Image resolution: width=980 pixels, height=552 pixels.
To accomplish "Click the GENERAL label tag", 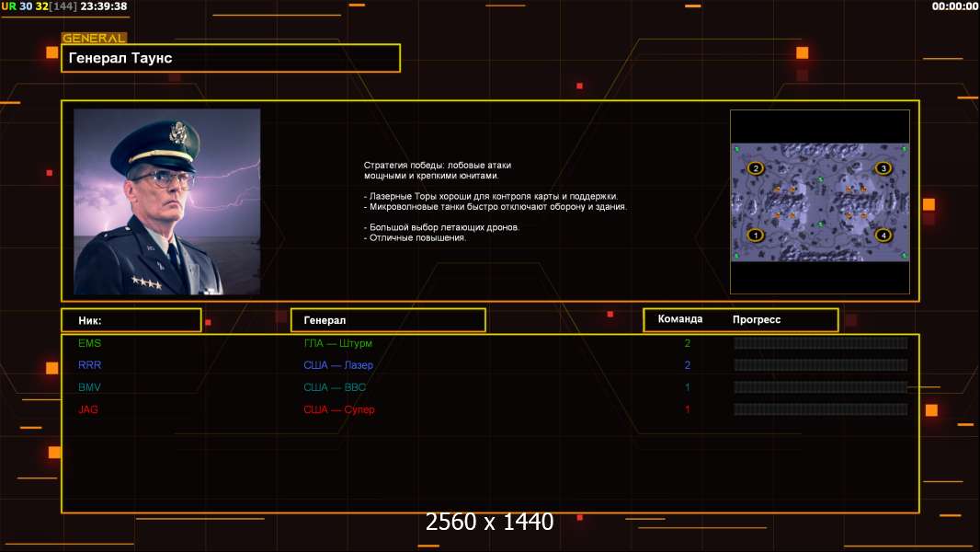I will (95, 38).
